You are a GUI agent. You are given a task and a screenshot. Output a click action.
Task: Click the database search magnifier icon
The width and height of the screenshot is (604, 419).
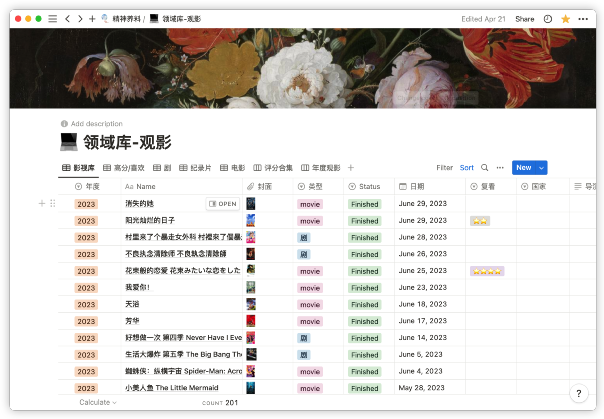pos(485,168)
